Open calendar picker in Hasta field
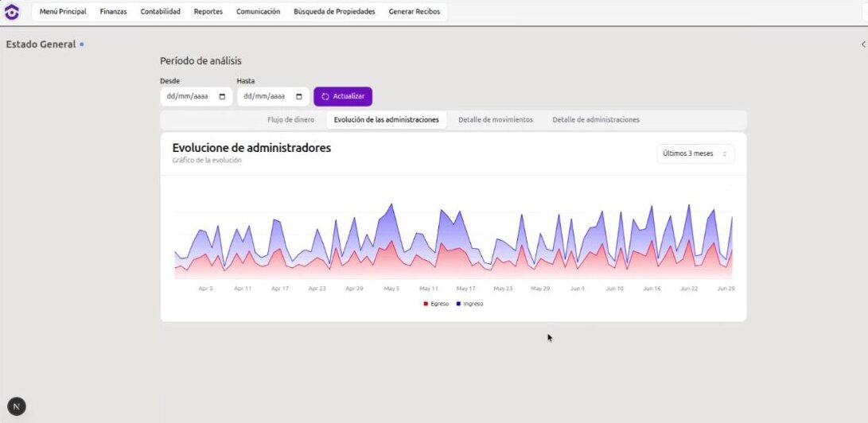This screenshot has height=423, width=868. pos(299,96)
